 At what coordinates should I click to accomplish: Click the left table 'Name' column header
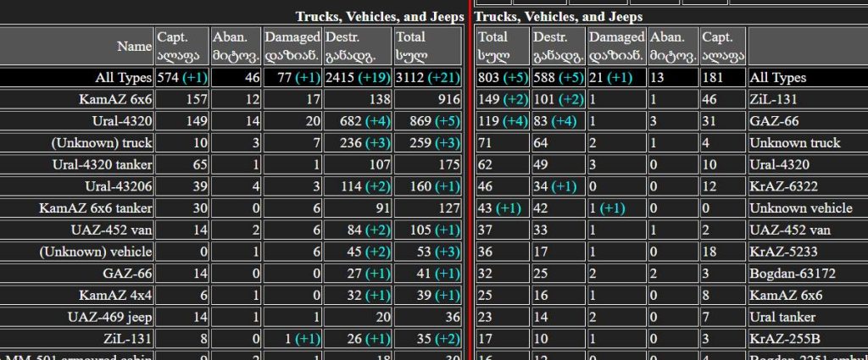pos(77,46)
